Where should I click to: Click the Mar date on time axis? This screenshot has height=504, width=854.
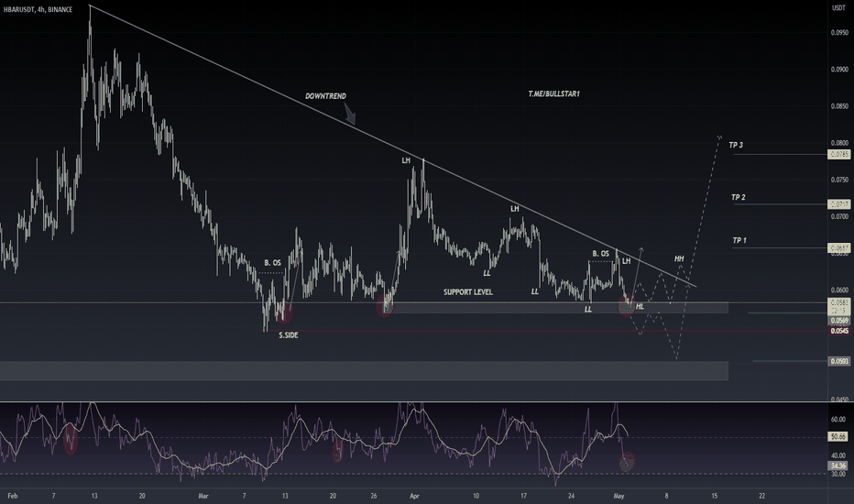point(203,496)
